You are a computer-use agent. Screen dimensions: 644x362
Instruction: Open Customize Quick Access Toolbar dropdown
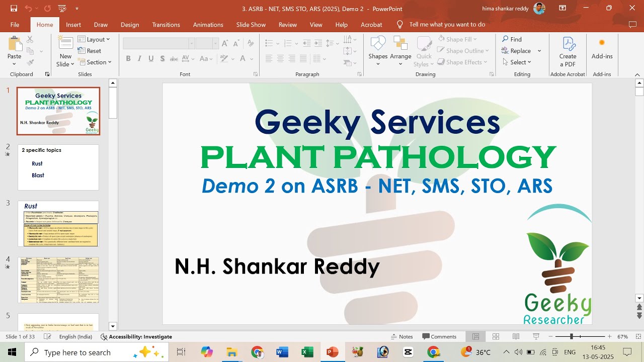point(77,9)
